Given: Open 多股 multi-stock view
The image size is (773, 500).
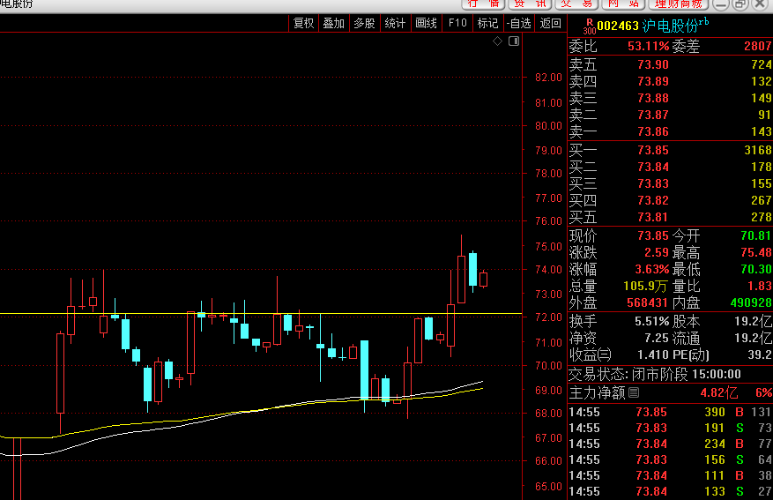Looking at the screenshot, I should coord(364,23).
